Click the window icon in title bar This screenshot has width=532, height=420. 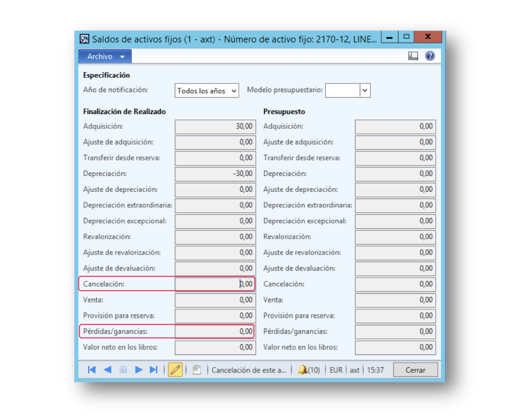tap(84, 39)
